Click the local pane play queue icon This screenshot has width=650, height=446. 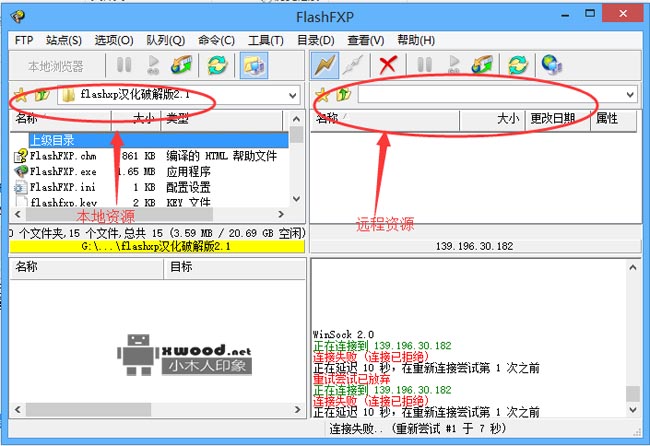(153, 65)
